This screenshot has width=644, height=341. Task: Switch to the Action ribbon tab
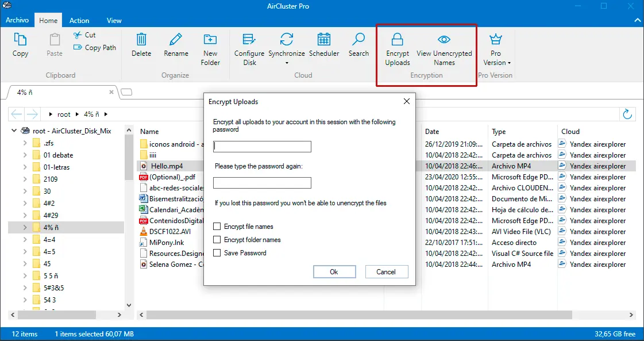point(79,20)
